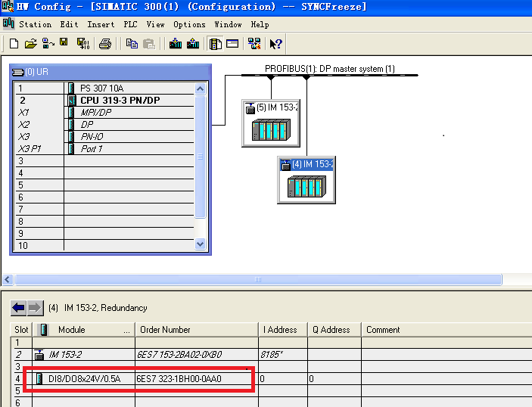532x407 pixels.
Task: Toggle the hardware Catalog view icon
Action: pos(216,44)
